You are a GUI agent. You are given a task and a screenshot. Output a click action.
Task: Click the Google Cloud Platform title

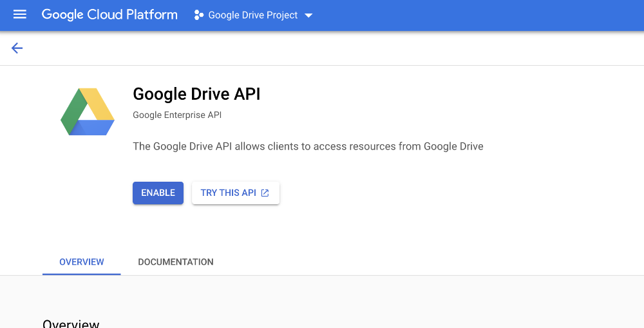[109, 15]
